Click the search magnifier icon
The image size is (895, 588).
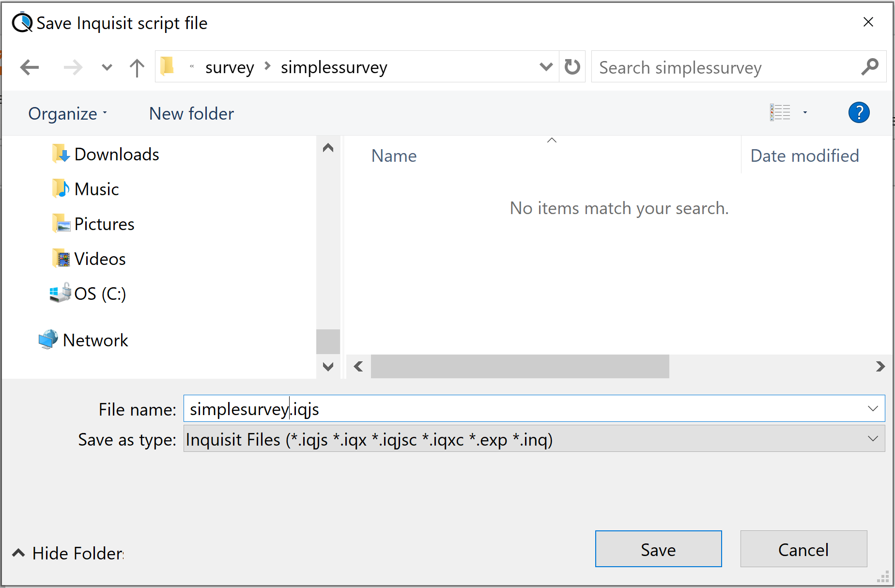(870, 67)
